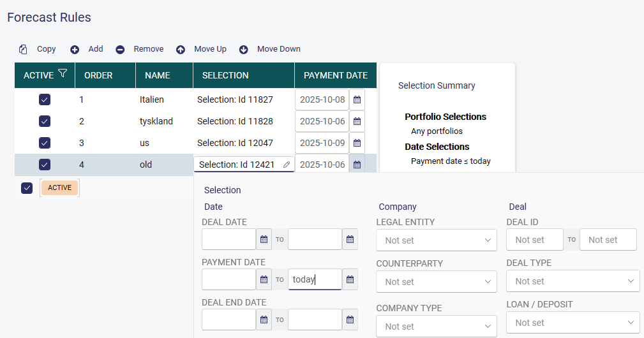Image resolution: width=644 pixels, height=338 pixels.
Task: Click the ACTIVE filter tag
Action: (59, 187)
